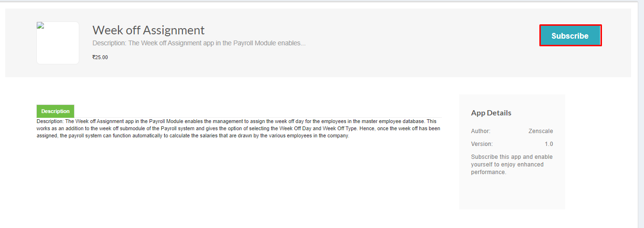Click the long description paragraph
The image size is (644, 228).
point(239,128)
